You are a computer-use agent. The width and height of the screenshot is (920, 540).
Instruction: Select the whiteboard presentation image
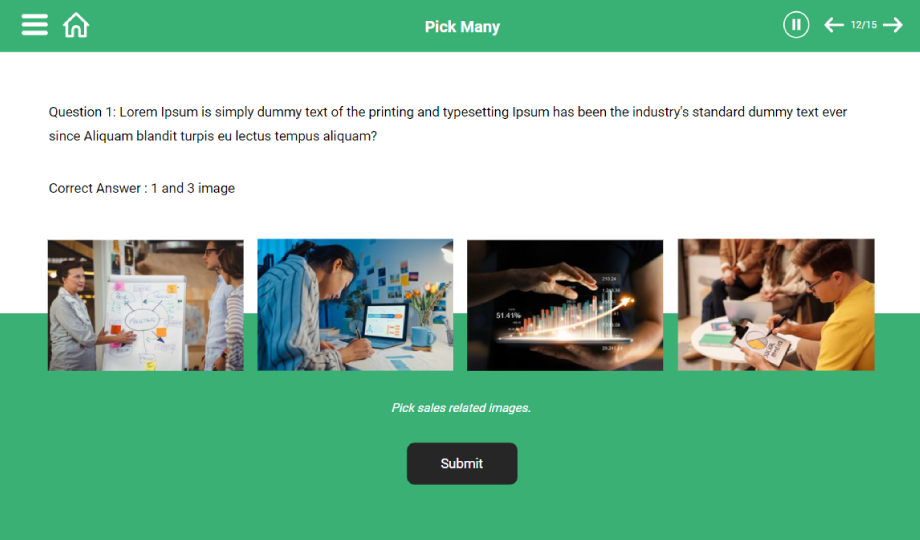click(146, 305)
